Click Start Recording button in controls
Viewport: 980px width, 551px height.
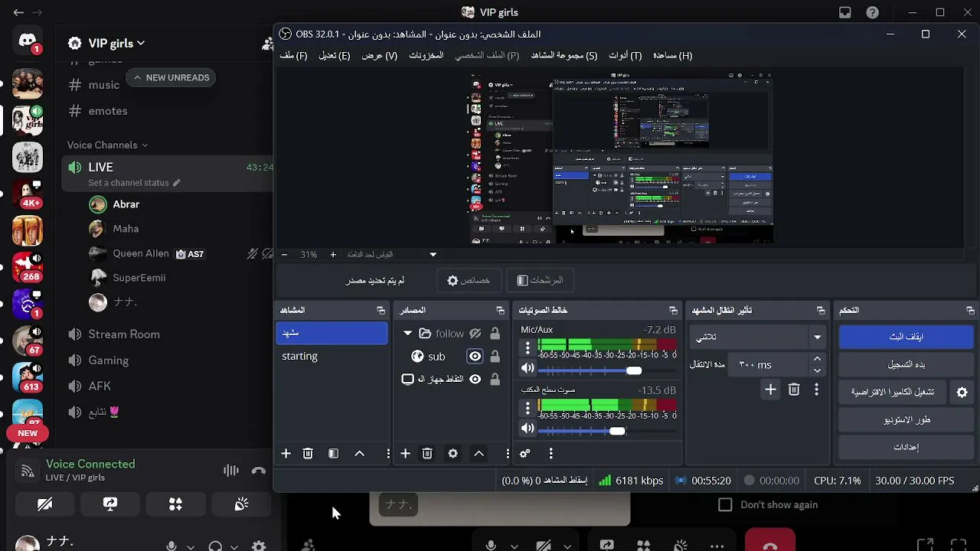pyautogui.click(x=906, y=364)
